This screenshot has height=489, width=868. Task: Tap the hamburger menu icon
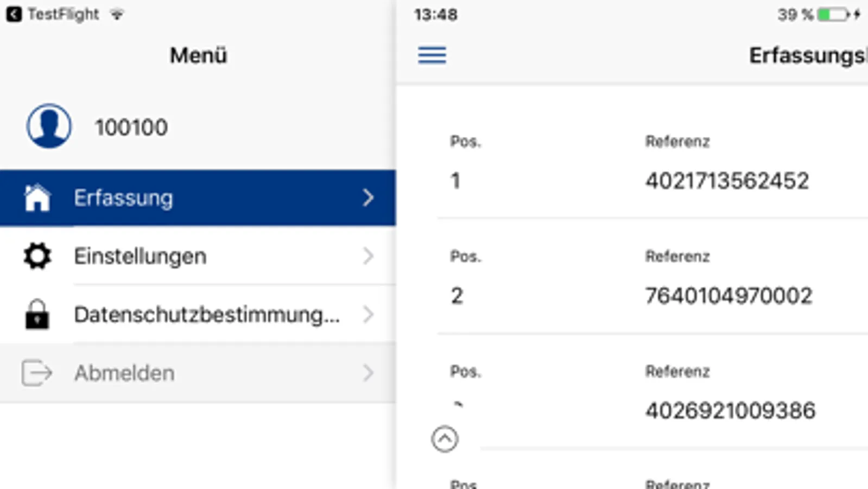pos(432,55)
